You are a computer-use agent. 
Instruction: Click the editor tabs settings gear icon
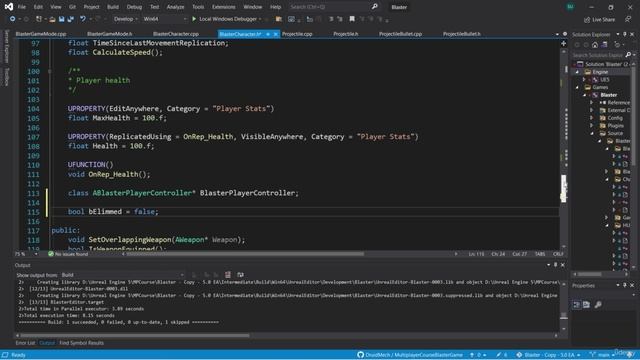point(565,34)
